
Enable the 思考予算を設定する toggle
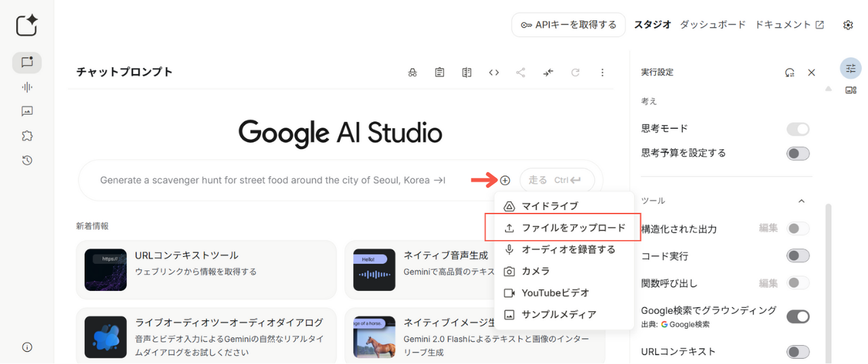pos(797,153)
